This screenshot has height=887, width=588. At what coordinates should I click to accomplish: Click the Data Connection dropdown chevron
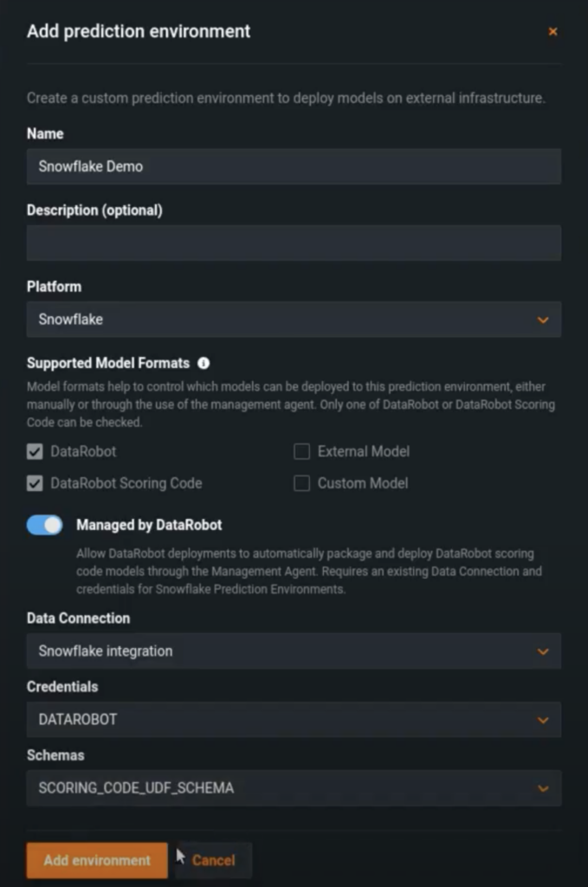pyautogui.click(x=543, y=651)
